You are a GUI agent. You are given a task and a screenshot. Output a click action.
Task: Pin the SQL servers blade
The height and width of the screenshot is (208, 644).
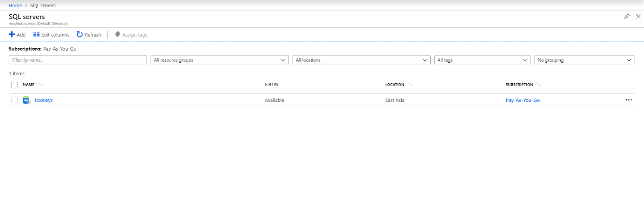[627, 16]
